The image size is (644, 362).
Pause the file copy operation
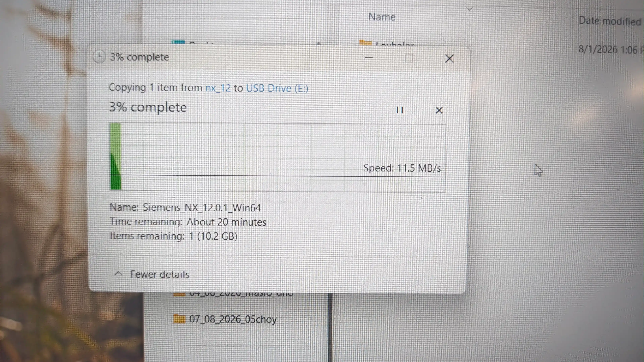click(400, 110)
